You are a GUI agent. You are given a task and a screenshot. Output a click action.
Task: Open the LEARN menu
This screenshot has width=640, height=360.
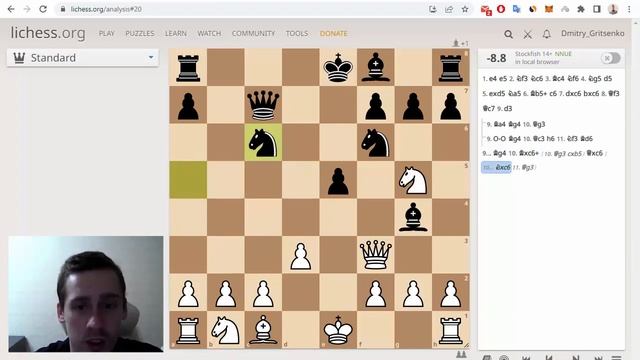[x=176, y=33]
